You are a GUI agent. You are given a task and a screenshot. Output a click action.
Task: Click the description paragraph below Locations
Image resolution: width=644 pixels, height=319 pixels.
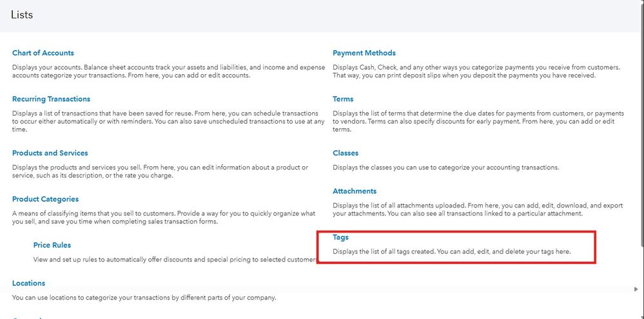point(144,298)
